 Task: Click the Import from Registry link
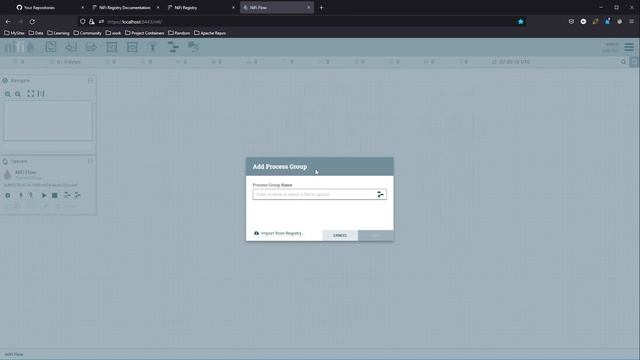278,233
